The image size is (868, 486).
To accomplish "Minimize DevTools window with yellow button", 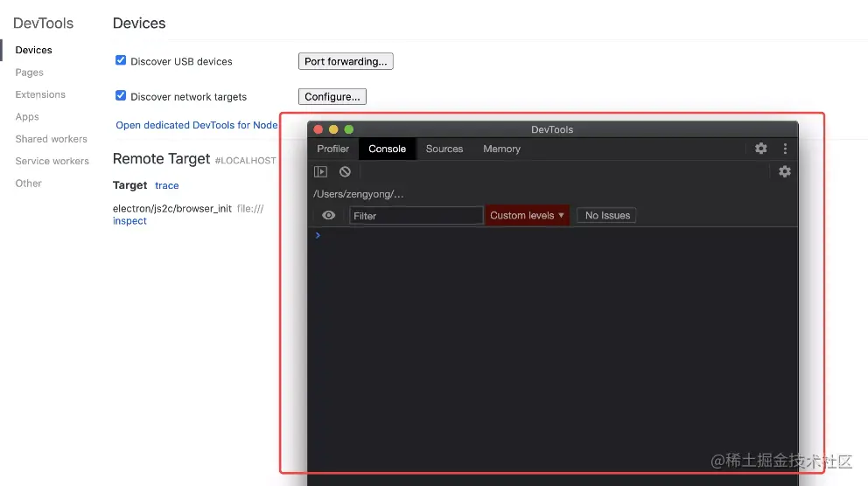I will pos(333,129).
